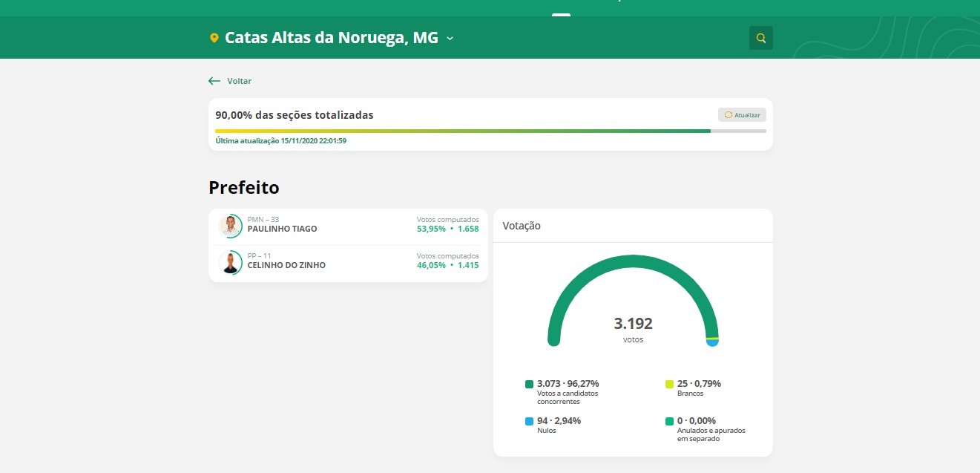
Task: Select candidate CELINHO DO ZINHO name
Action: pos(286,265)
